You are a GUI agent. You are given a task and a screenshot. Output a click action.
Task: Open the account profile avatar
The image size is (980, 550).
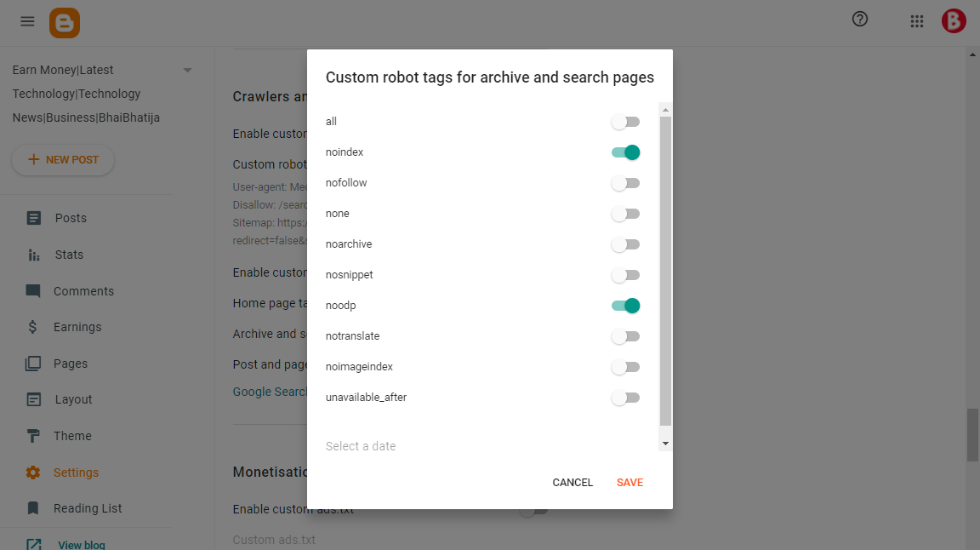click(954, 21)
